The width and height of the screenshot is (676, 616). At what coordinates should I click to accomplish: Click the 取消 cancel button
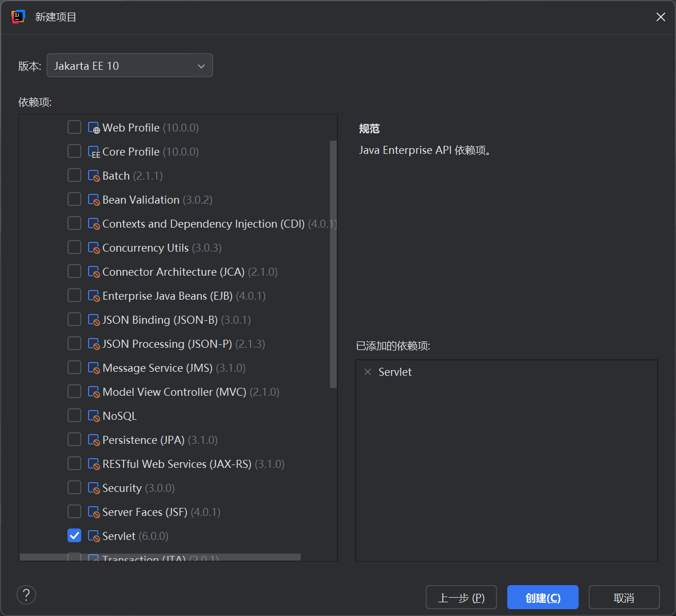pos(624,598)
